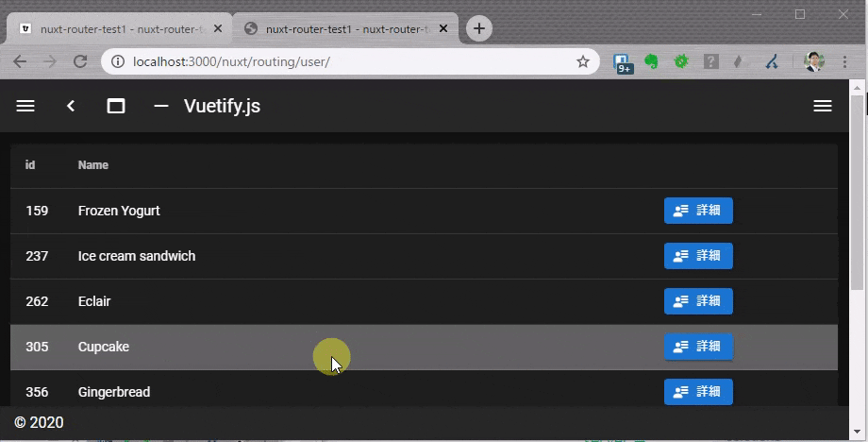Viewport: 868px width, 442px height.
Task: Click the vertical scrollbar thumb
Action: tap(858, 193)
